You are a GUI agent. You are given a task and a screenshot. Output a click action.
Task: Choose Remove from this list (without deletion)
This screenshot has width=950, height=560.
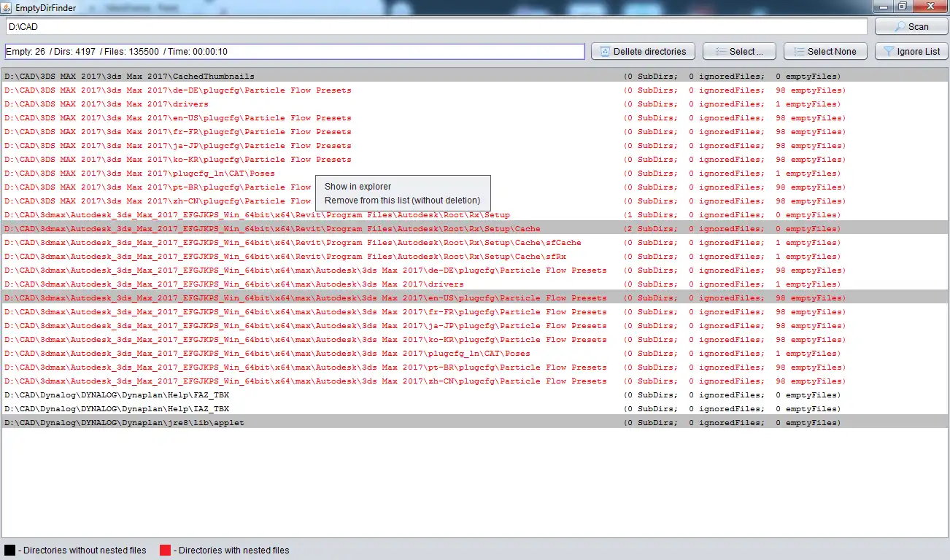tap(403, 201)
